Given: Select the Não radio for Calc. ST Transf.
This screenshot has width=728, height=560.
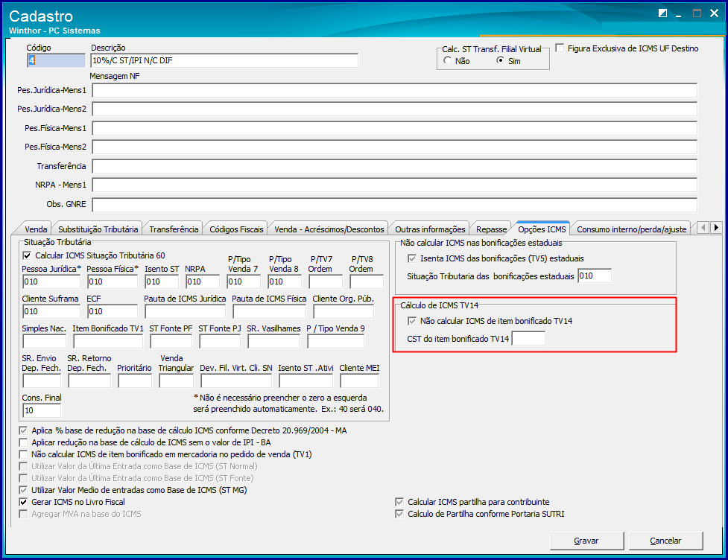Looking at the screenshot, I should point(448,60).
